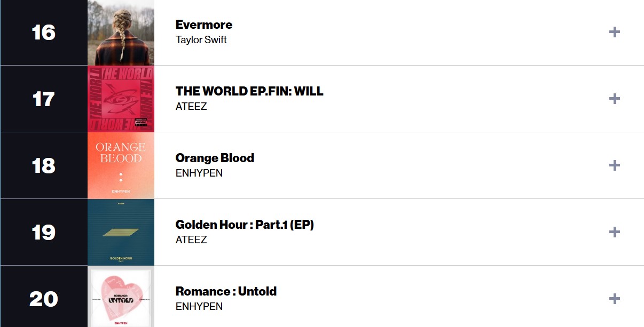
Task: Expand THE WORLD EP.FIN: WILL row plus icon
Action: (x=614, y=99)
